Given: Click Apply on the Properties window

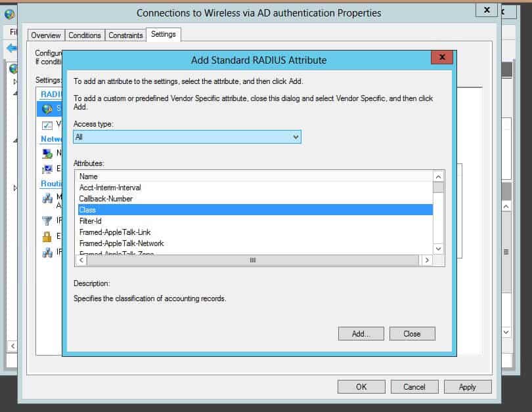Looking at the screenshot, I should [468, 386].
